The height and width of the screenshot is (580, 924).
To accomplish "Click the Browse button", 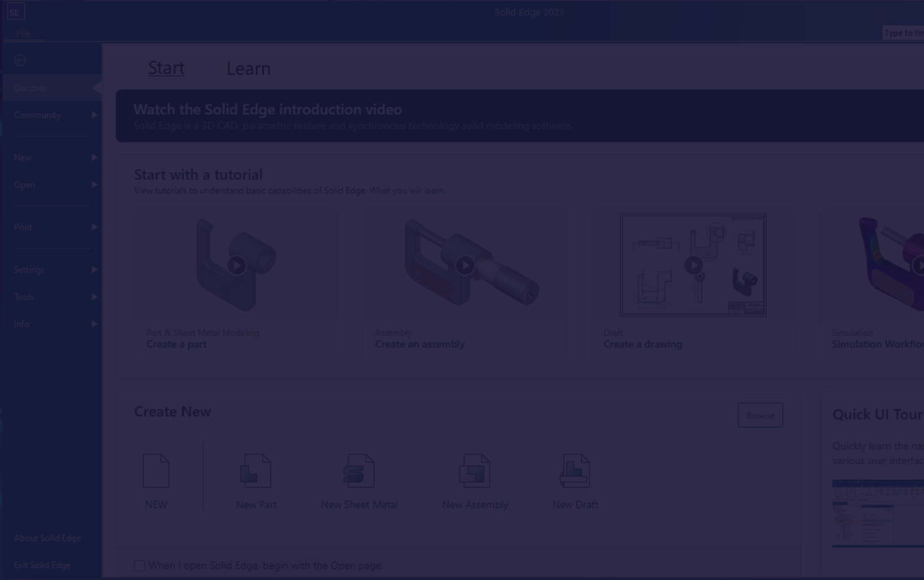I will tap(760, 415).
